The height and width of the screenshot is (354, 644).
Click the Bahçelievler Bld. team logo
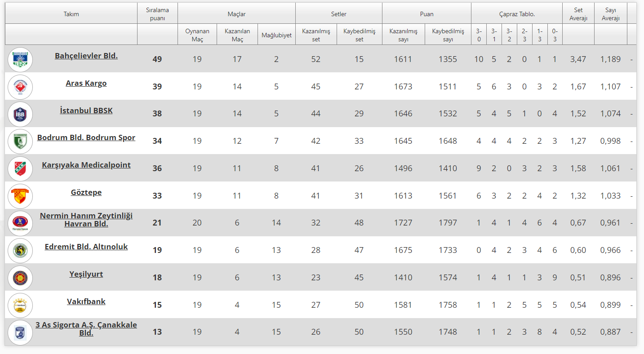tap(20, 59)
